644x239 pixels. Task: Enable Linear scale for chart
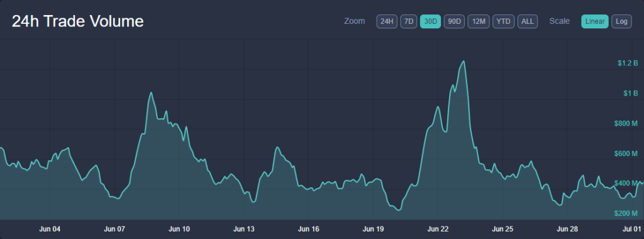pos(595,21)
